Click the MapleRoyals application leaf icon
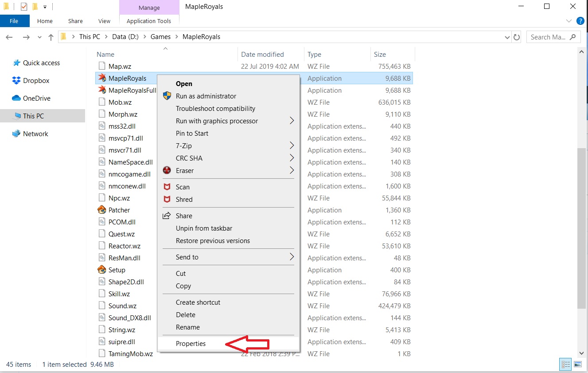Screen dimensions: 588x373 [x=102, y=79]
